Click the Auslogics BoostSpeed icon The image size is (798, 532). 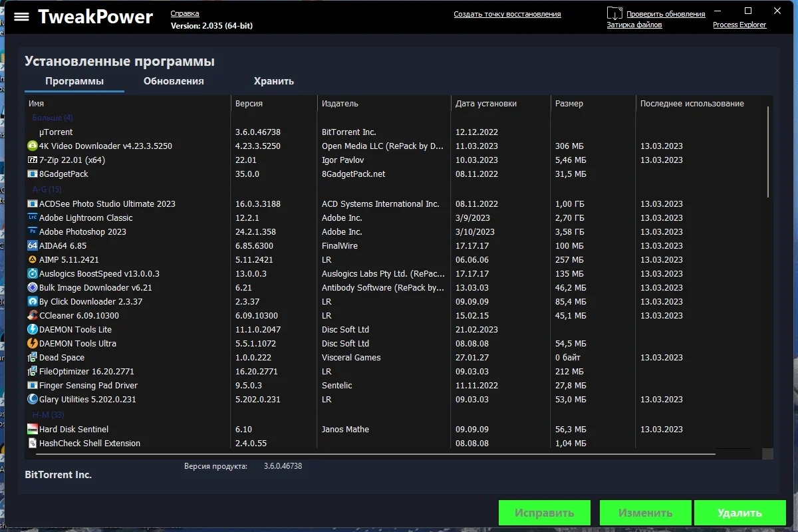click(x=33, y=273)
